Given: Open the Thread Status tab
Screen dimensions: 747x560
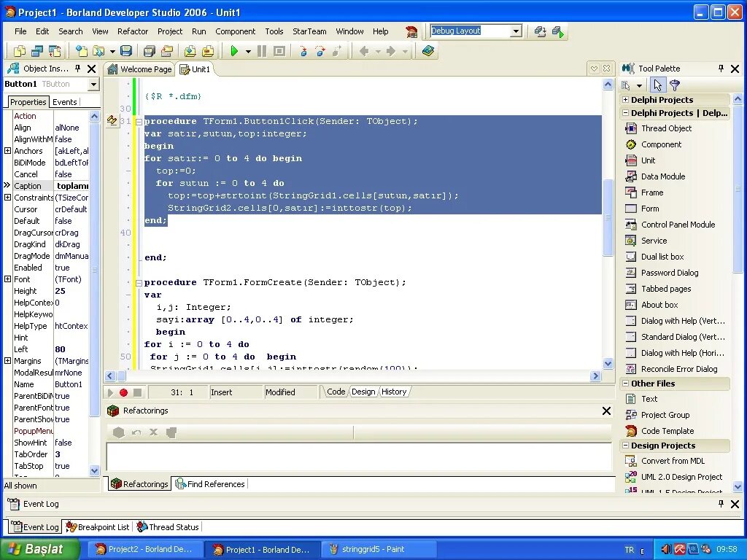Looking at the screenshot, I should tap(167, 526).
